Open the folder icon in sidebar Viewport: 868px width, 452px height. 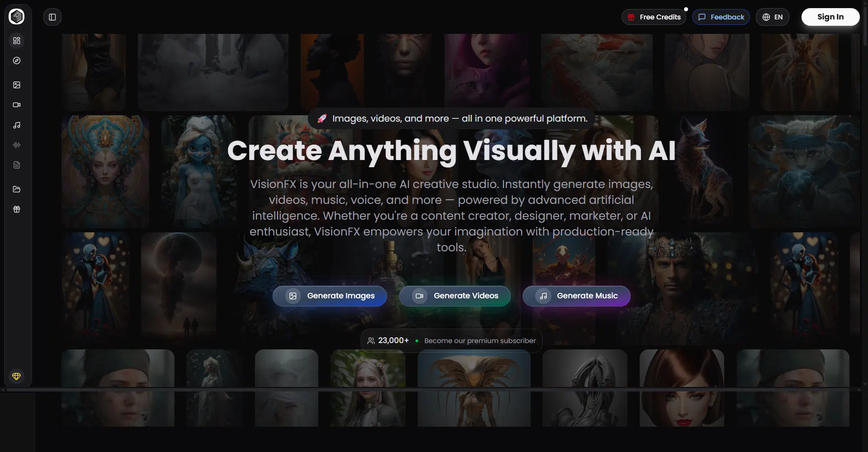[x=17, y=189]
